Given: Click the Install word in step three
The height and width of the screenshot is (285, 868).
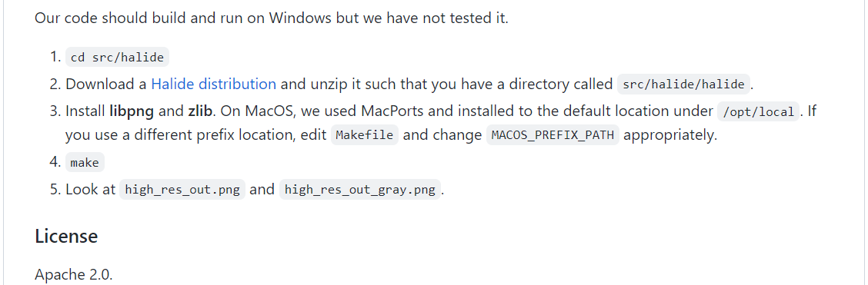Looking at the screenshot, I should pyautogui.click(x=85, y=111).
